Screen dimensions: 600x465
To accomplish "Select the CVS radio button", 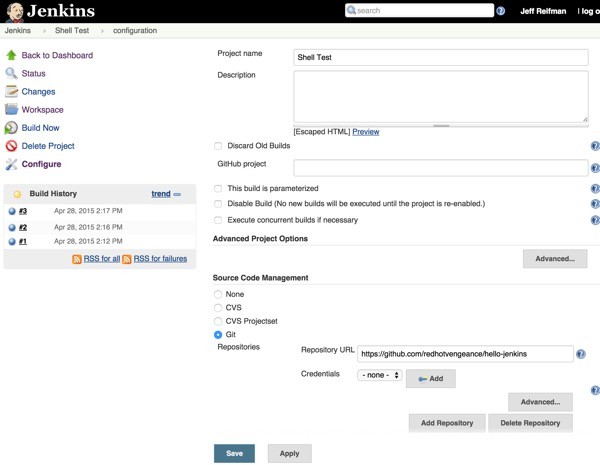I will (218, 308).
